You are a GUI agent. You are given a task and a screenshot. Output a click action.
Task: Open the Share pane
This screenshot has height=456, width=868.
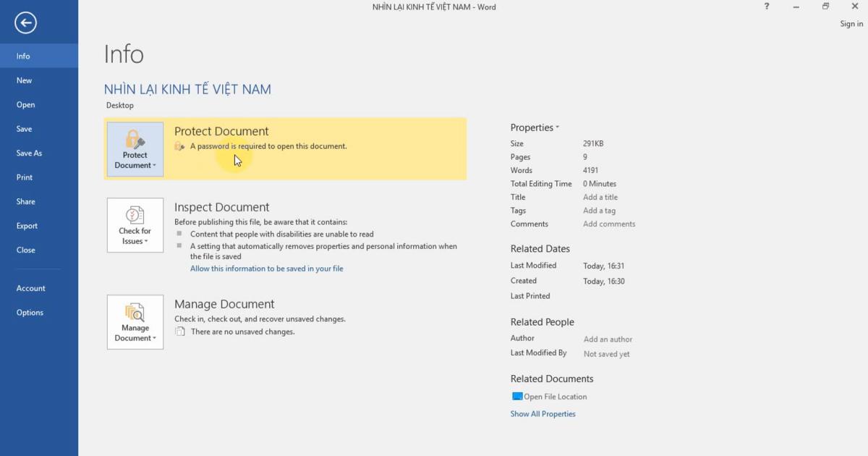(25, 201)
